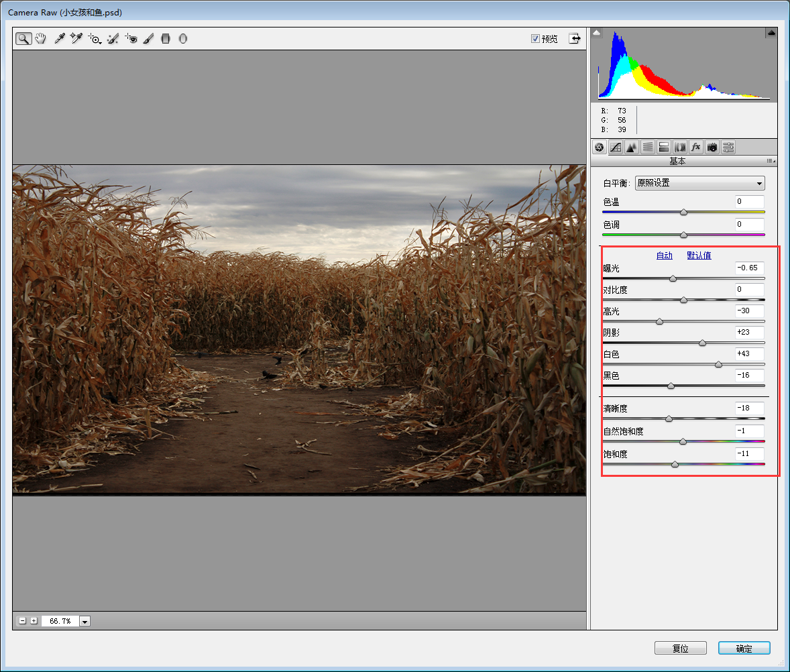Click the 66.7% zoom level field
Viewport: 790px width, 672px height.
(60, 621)
